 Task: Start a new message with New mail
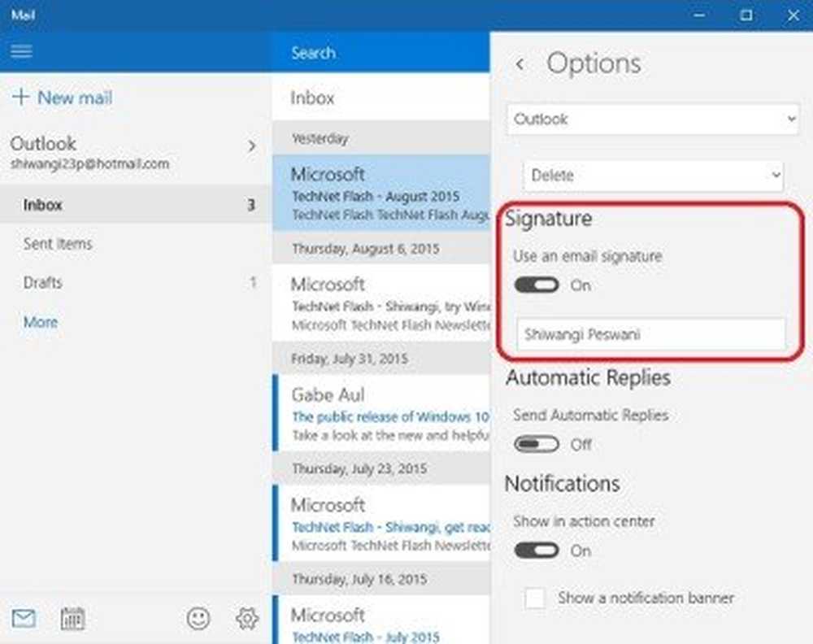61,98
